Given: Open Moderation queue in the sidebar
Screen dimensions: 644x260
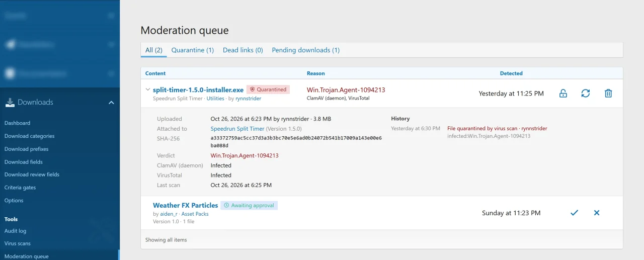Looking at the screenshot, I should (x=27, y=256).
